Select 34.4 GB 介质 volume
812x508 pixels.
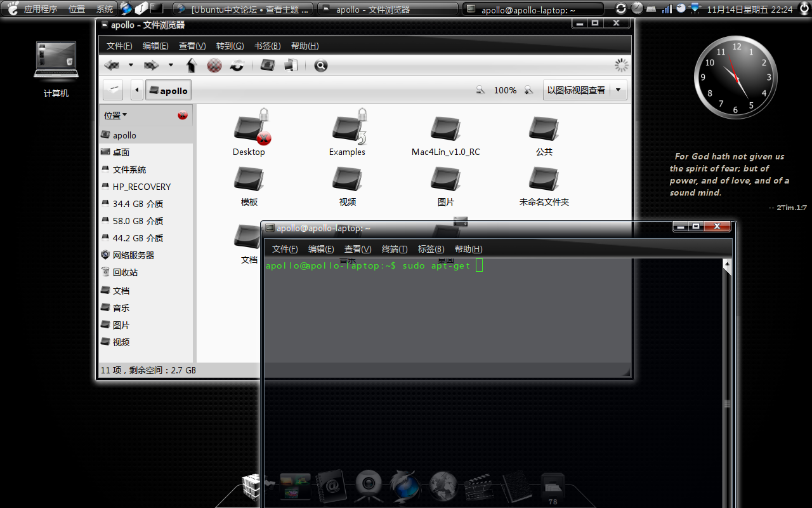146,203
